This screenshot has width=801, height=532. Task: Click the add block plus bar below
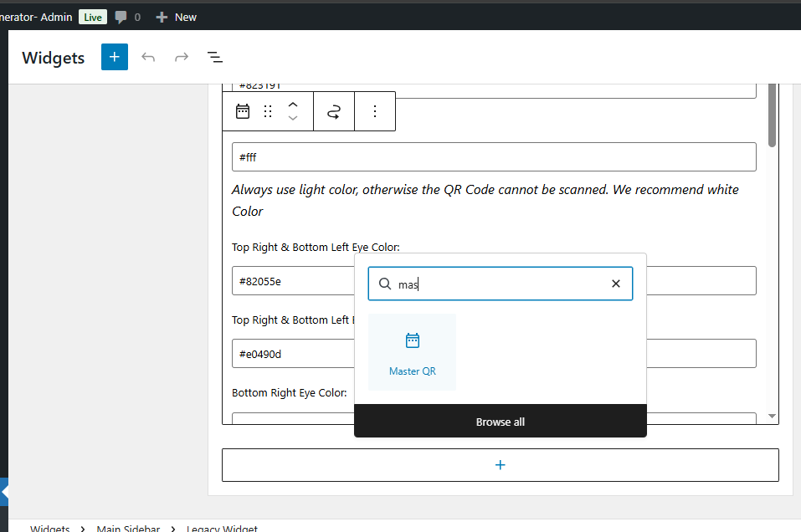pos(500,465)
